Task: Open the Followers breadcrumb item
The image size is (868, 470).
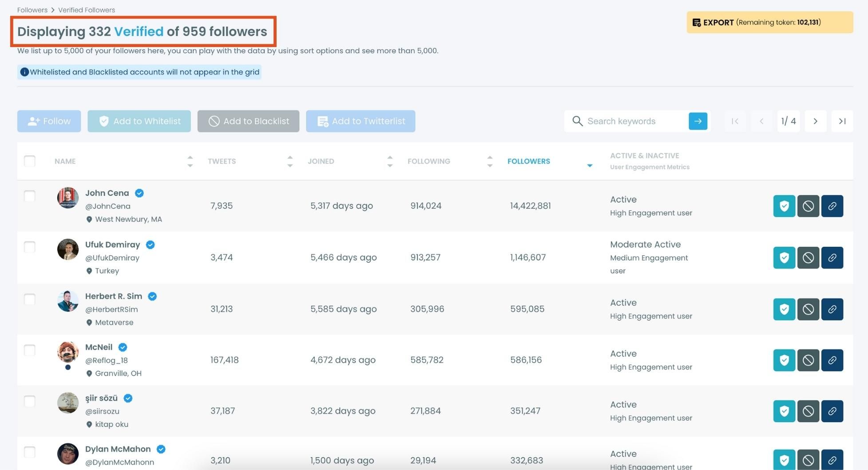Action: point(32,10)
